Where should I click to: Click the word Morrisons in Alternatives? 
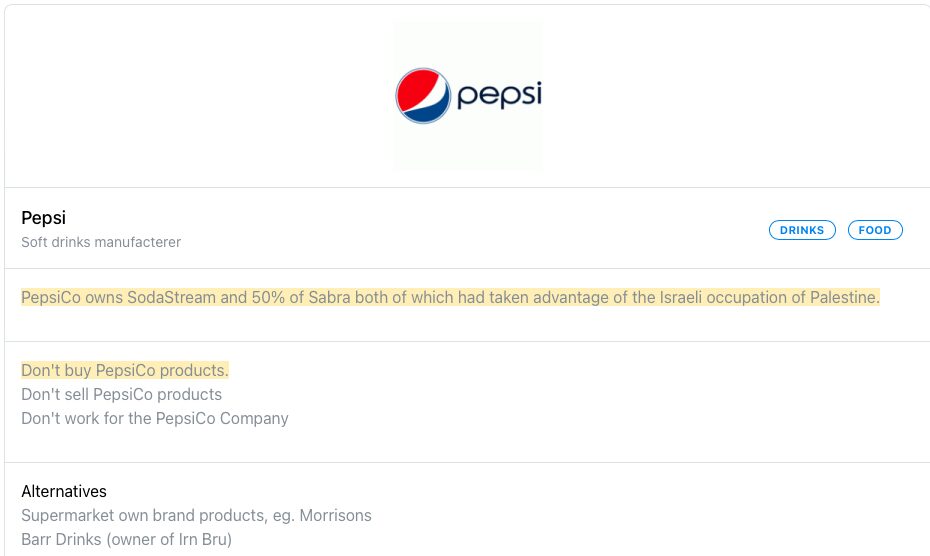click(333, 516)
